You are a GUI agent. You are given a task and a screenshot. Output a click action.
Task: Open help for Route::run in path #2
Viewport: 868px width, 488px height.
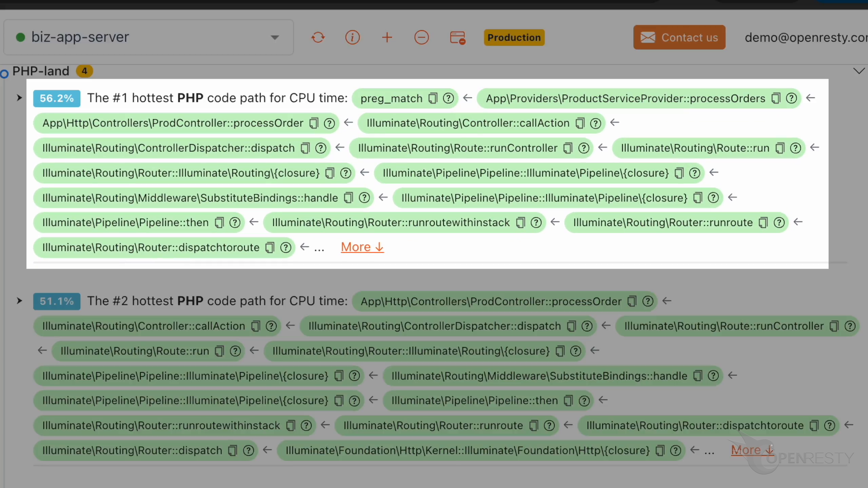[235, 351]
